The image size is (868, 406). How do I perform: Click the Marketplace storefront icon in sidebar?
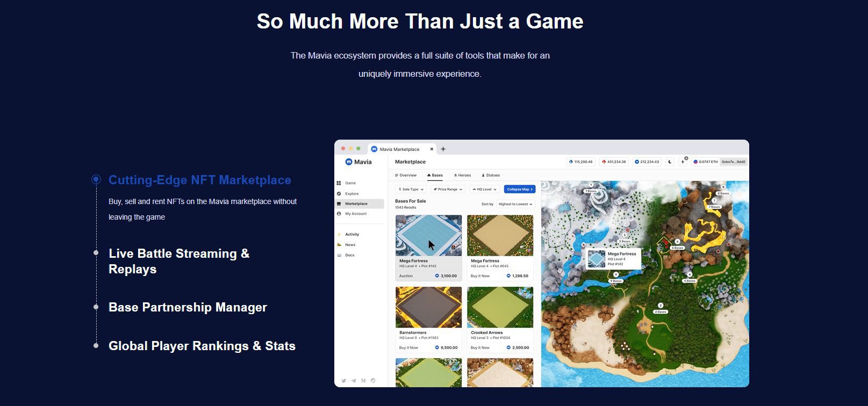(339, 204)
